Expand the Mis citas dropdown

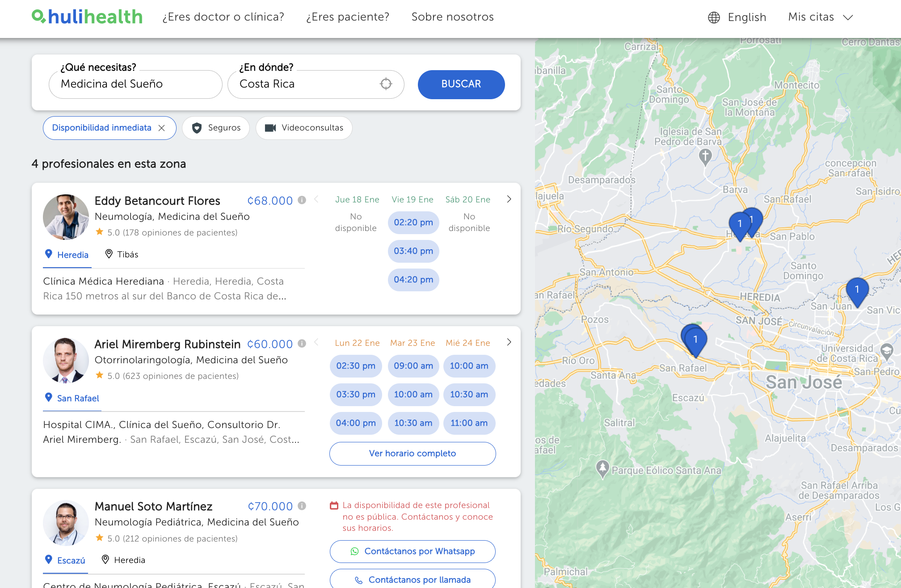pyautogui.click(x=821, y=17)
